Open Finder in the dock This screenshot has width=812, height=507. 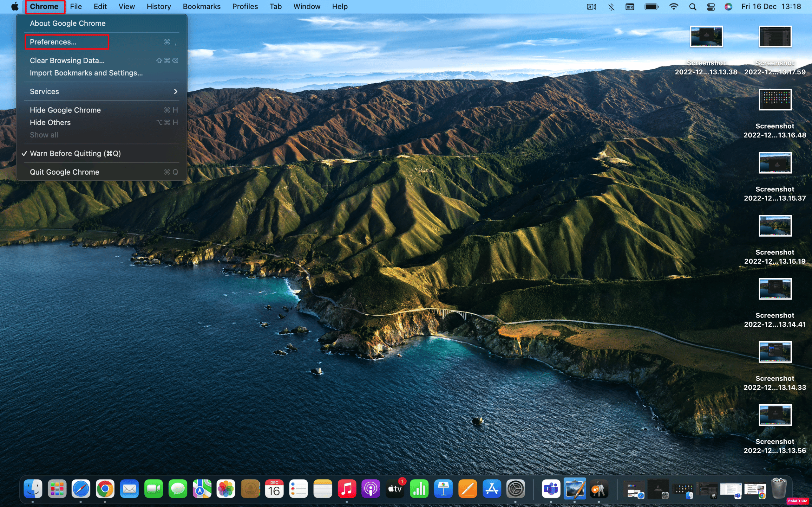(x=33, y=489)
